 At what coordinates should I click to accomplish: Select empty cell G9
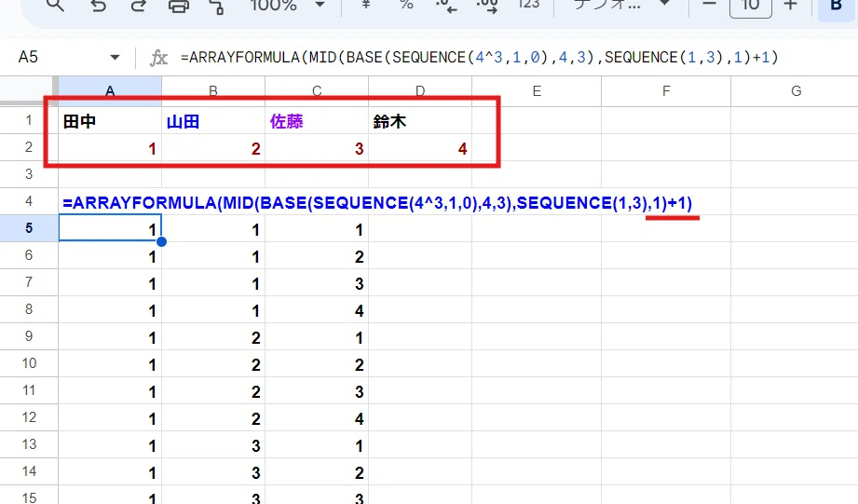[795, 336]
